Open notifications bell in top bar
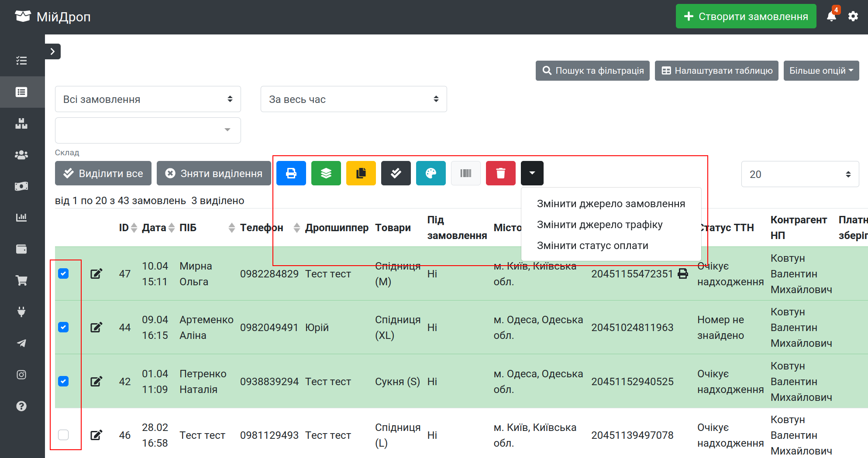This screenshot has width=868, height=458. click(832, 16)
